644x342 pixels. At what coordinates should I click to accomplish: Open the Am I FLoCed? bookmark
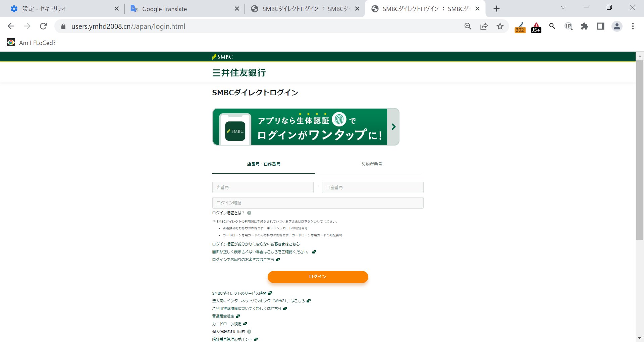32,43
